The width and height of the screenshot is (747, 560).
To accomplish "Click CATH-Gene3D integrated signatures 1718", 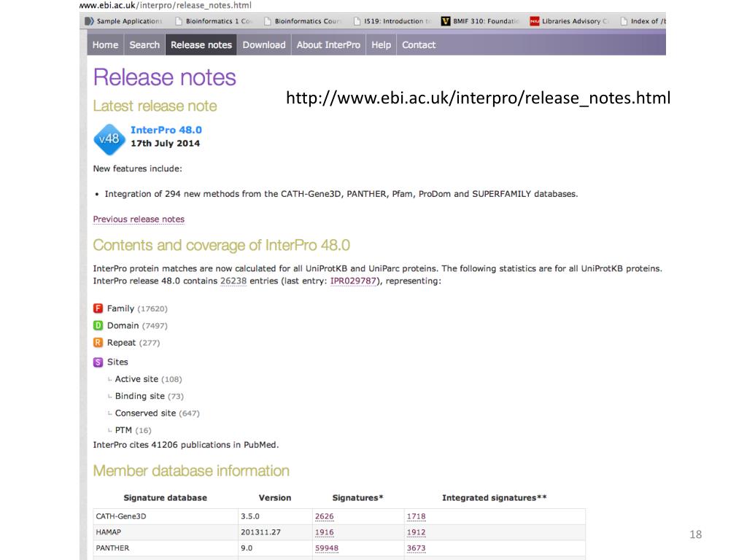I will (416, 516).
